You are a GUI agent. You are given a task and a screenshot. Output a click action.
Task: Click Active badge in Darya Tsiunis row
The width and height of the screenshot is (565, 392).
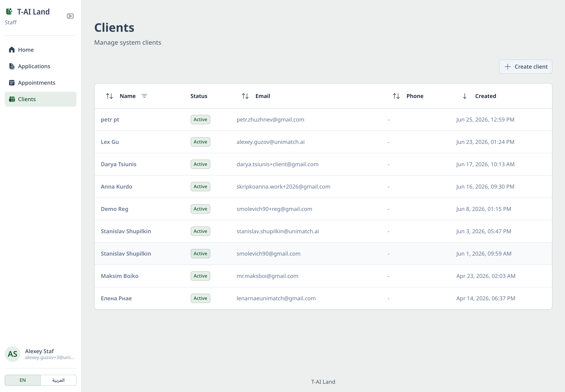pyautogui.click(x=200, y=164)
